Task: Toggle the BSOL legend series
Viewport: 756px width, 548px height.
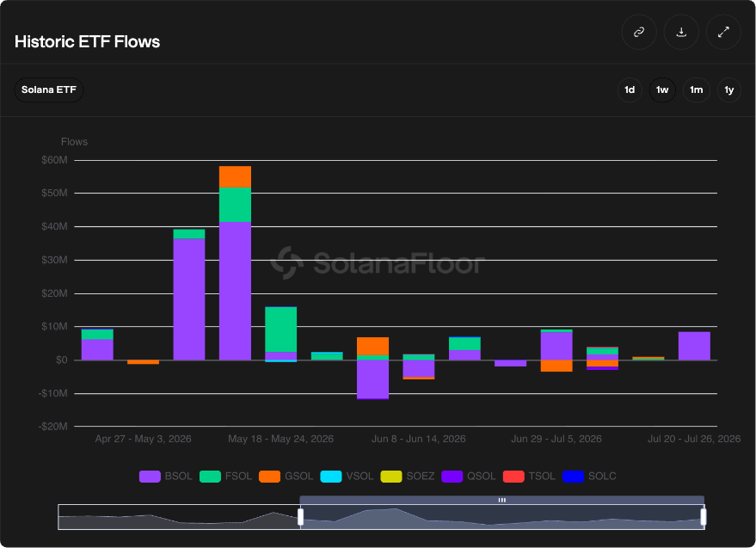Action: (165, 476)
